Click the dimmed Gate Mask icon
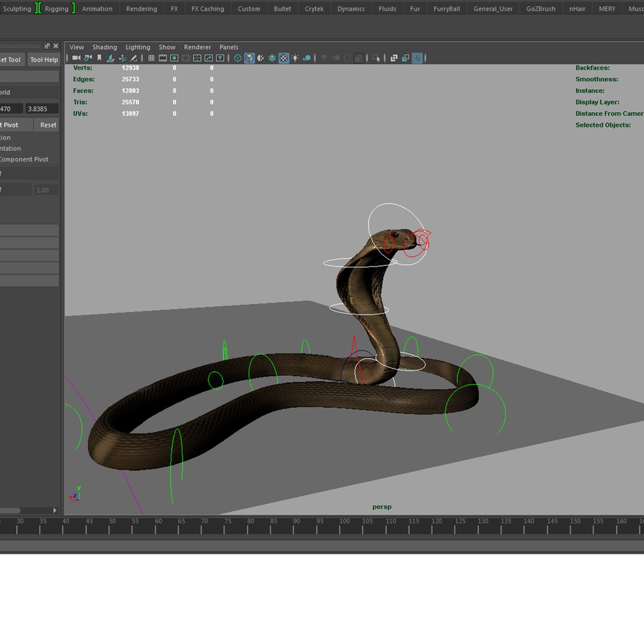The width and height of the screenshot is (644, 644). (185, 58)
